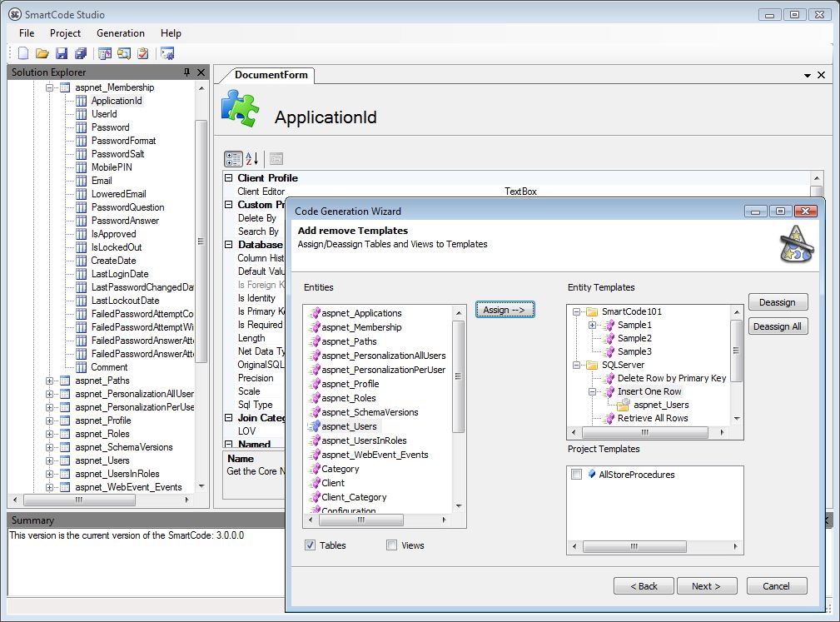
Task: Click the aspnet_Membership table icon in Solution Explorer
Action: tap(65, 87)
